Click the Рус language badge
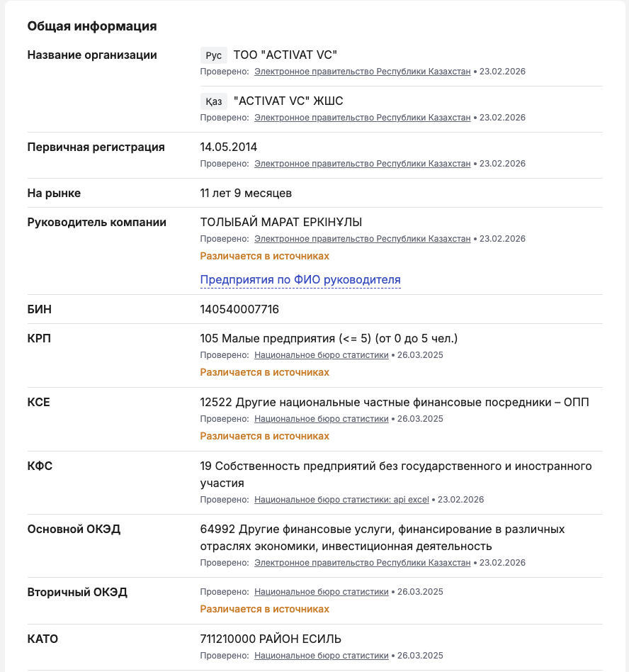 tap(213, 55)
